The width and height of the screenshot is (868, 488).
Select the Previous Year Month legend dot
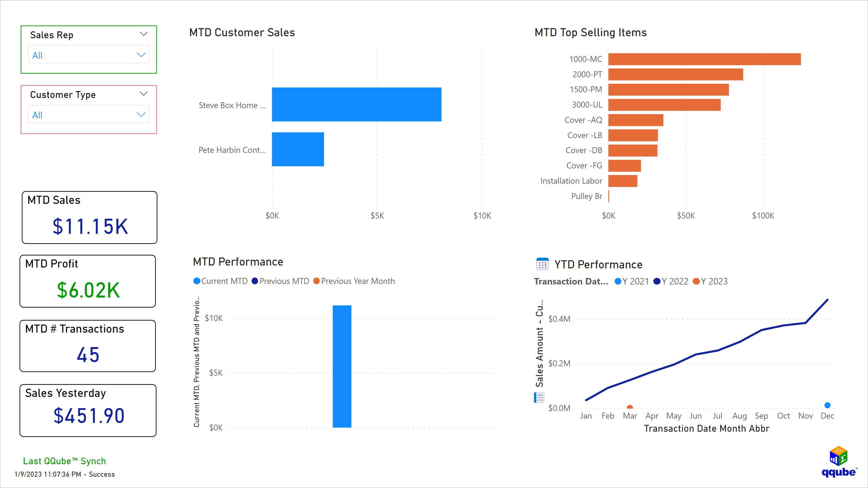(317, 281)
